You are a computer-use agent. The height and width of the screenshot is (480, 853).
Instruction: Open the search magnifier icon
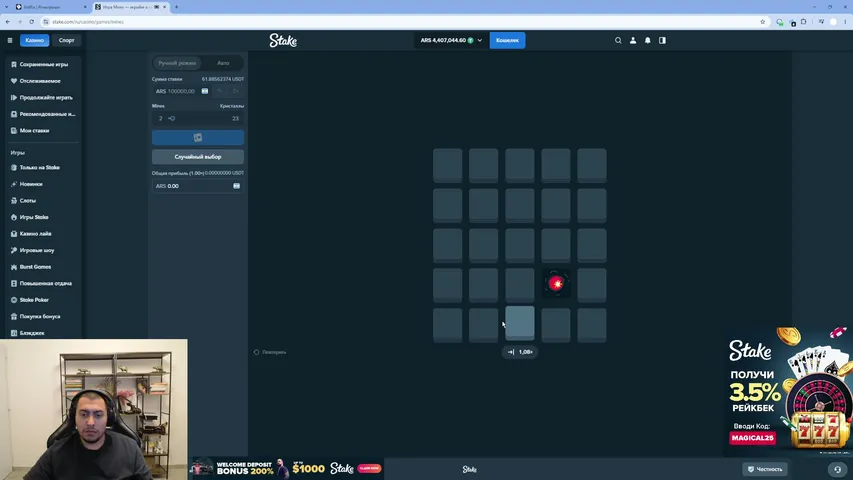618,40
